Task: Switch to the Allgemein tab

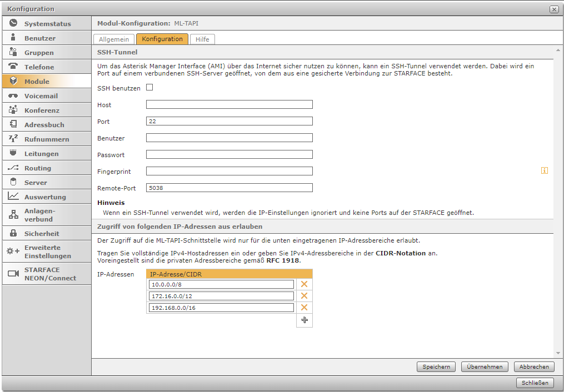Action: [114, 39]
